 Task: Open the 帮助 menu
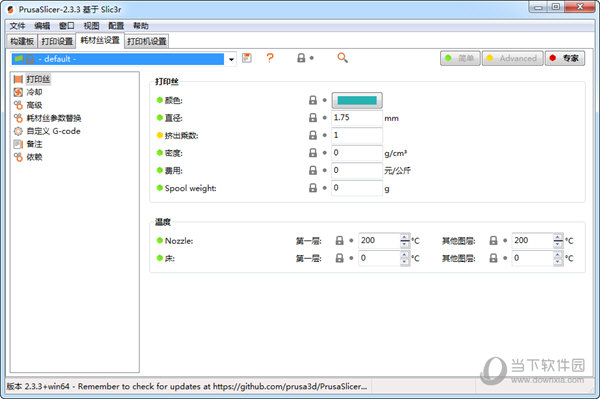tap(141, 26)
